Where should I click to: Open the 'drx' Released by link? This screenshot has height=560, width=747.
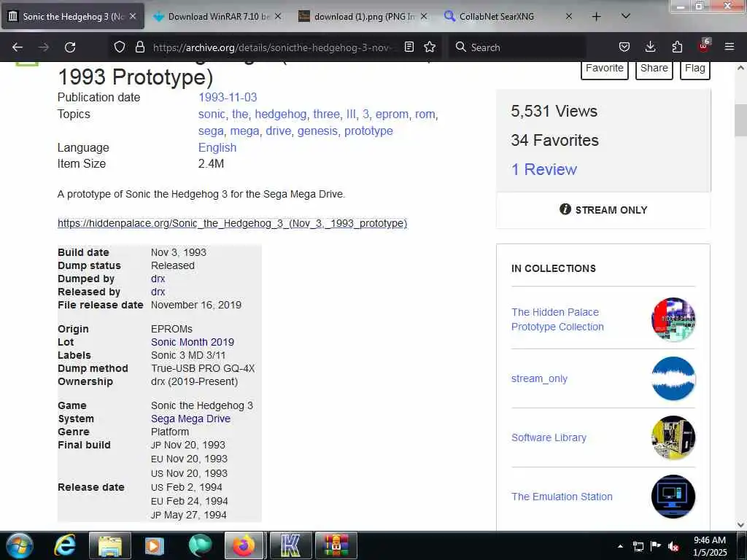click(158, 292)
